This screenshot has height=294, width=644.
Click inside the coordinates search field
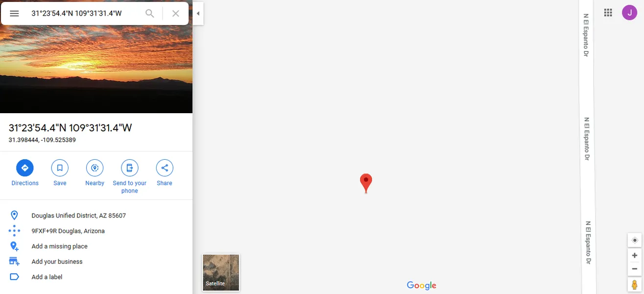[x=84, y=14]
